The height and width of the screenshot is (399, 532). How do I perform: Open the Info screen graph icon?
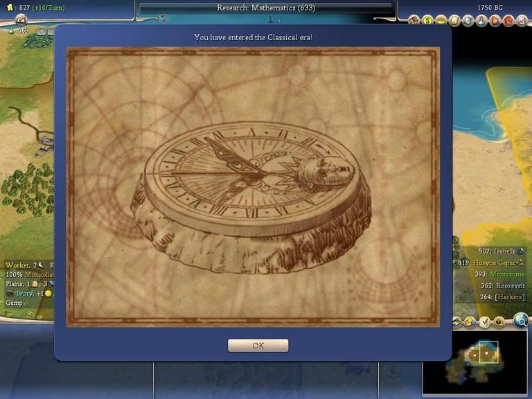pos(522,21)
